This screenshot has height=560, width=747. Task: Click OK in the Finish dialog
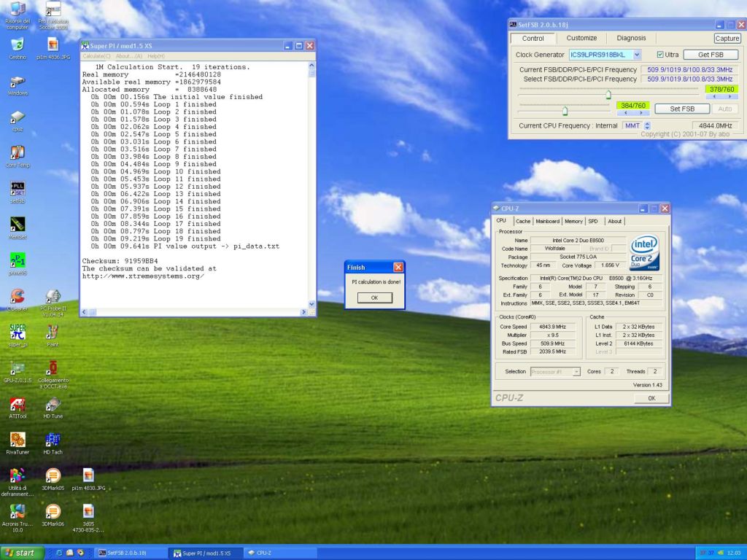(x=374, y=297)
